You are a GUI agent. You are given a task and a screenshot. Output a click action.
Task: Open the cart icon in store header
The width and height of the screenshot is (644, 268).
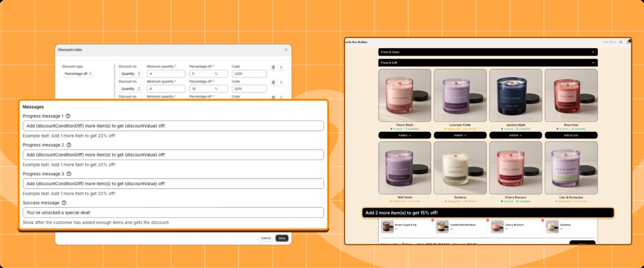[628, 42]
